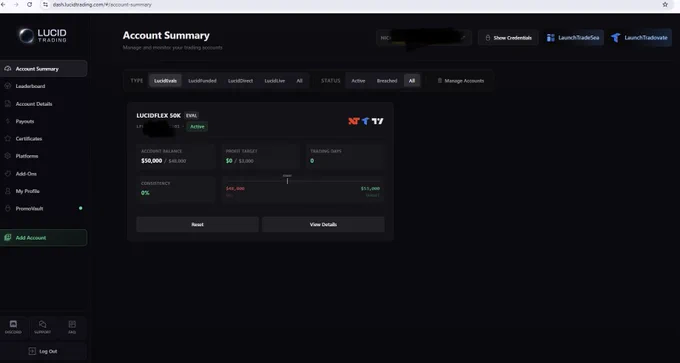
Task: Open the Leaderboard sidebar icon
Action: point(7,86)
